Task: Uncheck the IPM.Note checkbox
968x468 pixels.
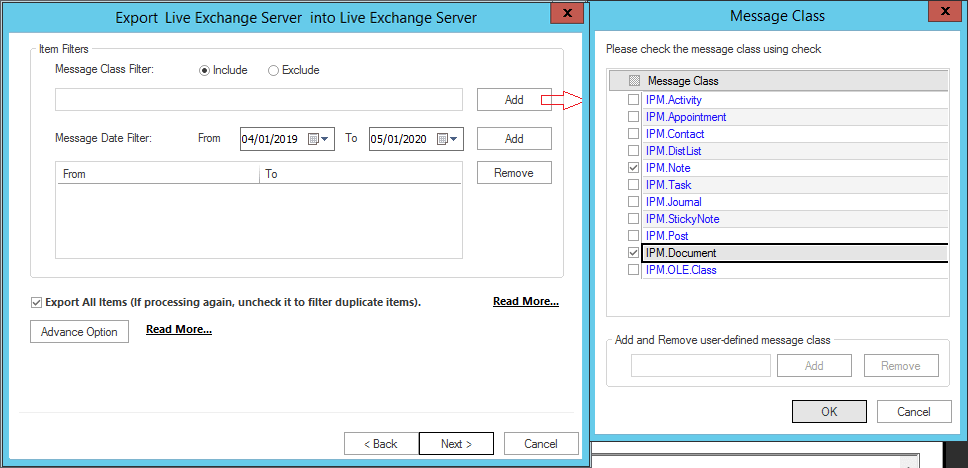Action: (x=633, y=167)
